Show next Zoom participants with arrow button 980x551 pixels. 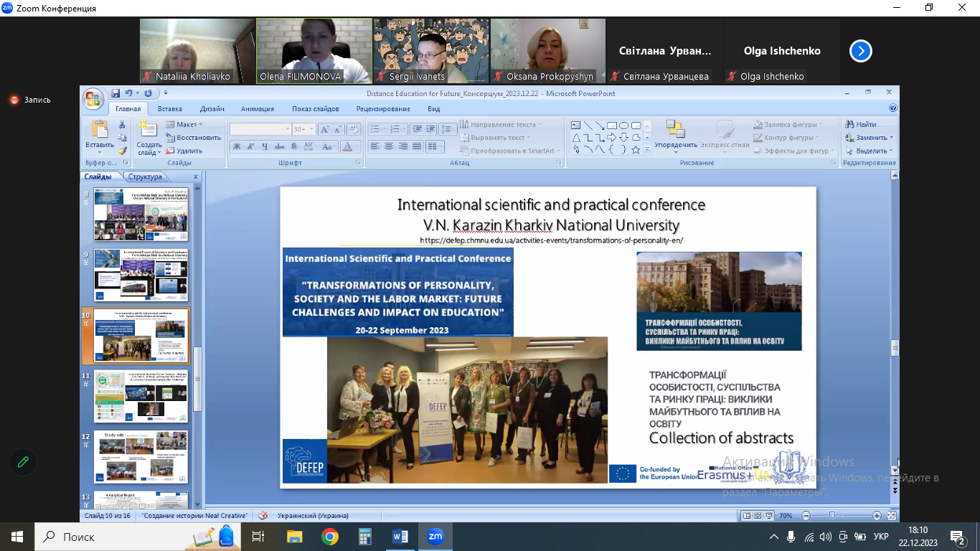point(861,51)
